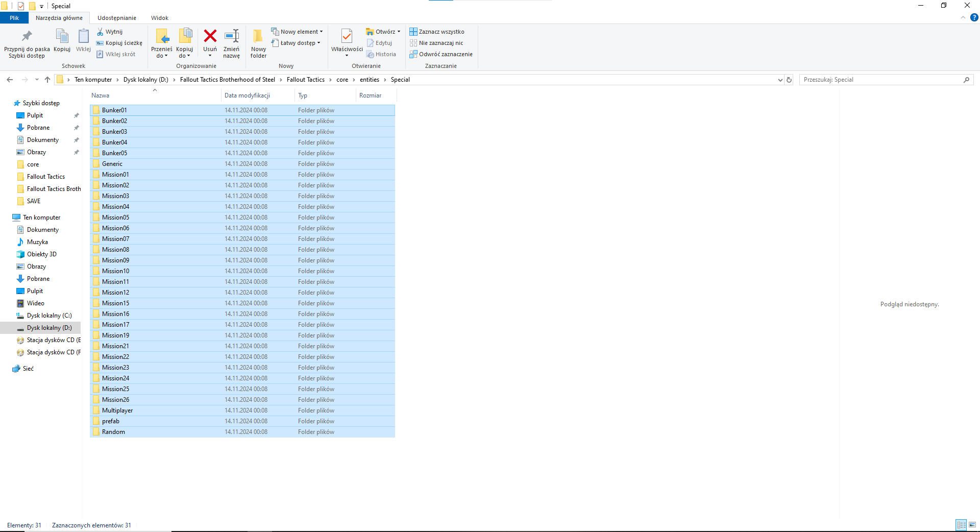Image resolution: width=980 pixels, height=532 pixels.
Task: Select the prefab folder
Action: pyautogui.click(x=242, y=421)
